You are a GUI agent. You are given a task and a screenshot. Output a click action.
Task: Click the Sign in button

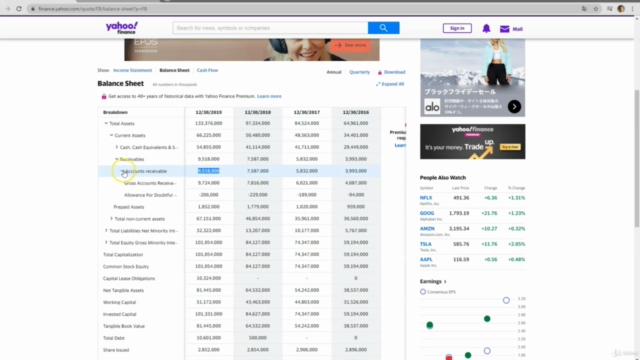click(457, 28)
